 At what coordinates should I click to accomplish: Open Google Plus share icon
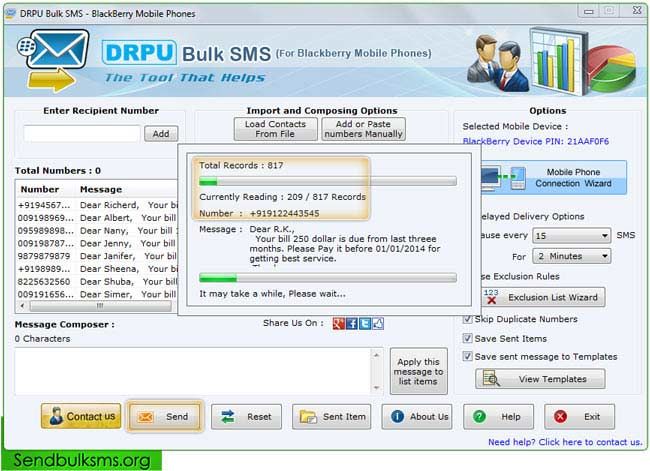tap(338, 323)
